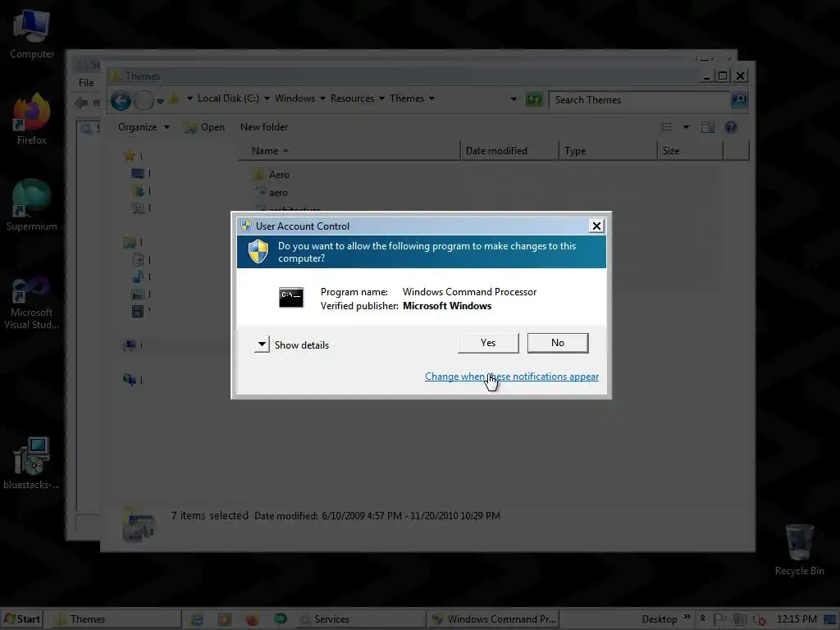The width and height of the screenshot is (840, 630).
Task: Click Show desktop button at taskbar end
Action: point(830,619)
